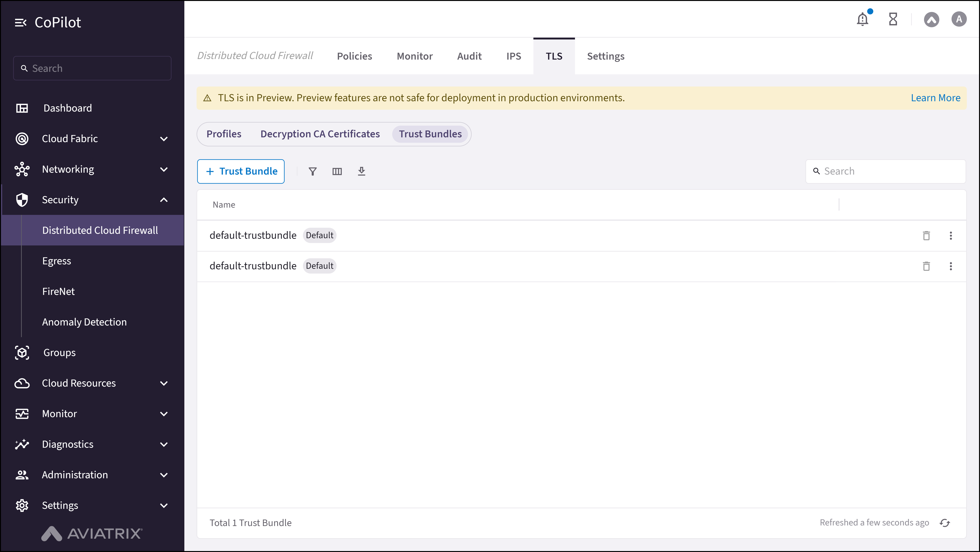Open more options for first default-trustbundle
This screenshot has height=552, width=980.
pos(951,236)
